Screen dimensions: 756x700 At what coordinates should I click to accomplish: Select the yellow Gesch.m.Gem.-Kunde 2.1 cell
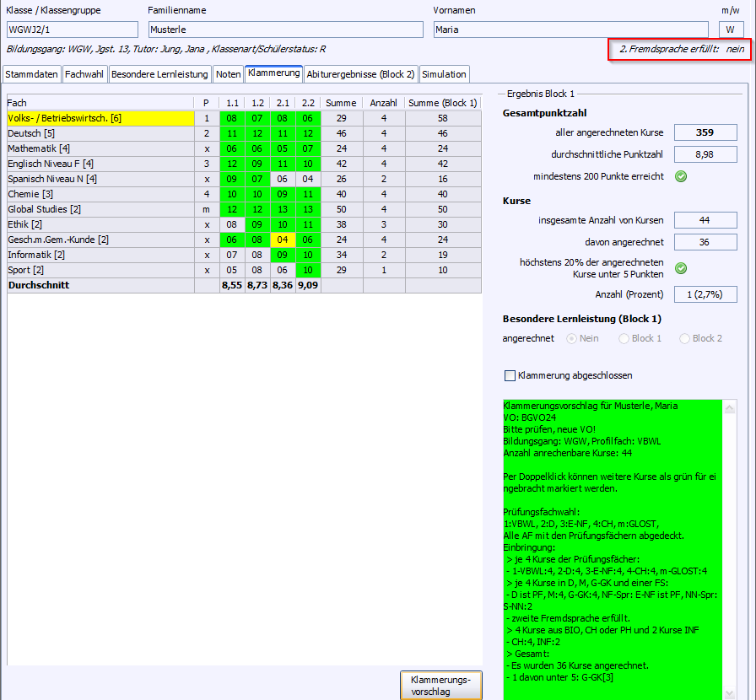click(284, 240)
